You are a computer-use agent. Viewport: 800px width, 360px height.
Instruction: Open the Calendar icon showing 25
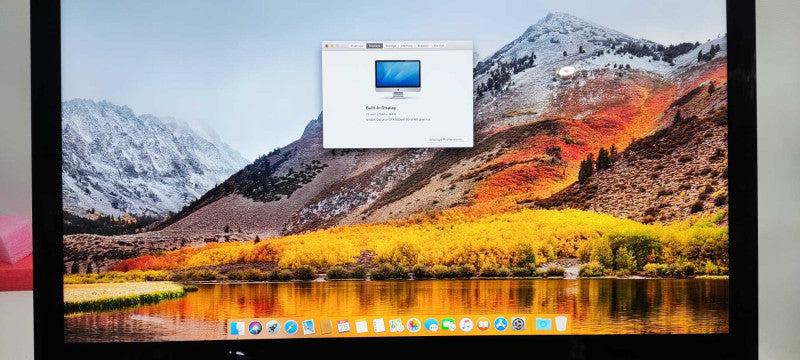[x=343, y=326]
